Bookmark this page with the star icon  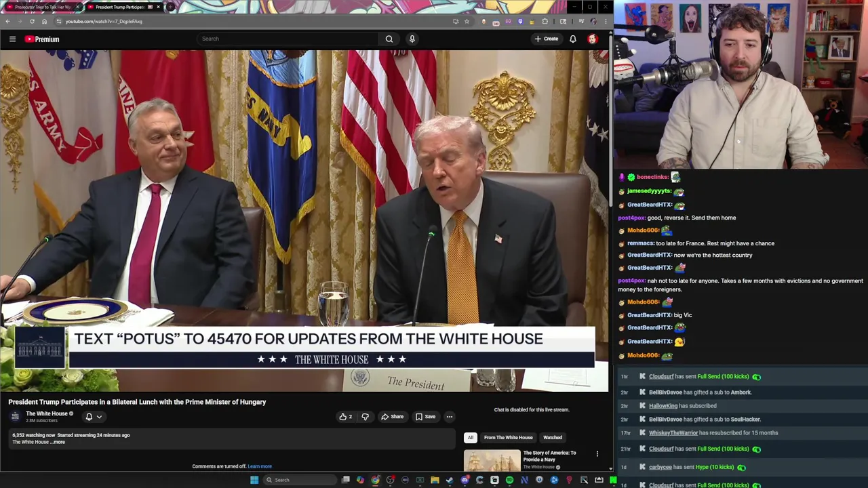tap(467, 21)
